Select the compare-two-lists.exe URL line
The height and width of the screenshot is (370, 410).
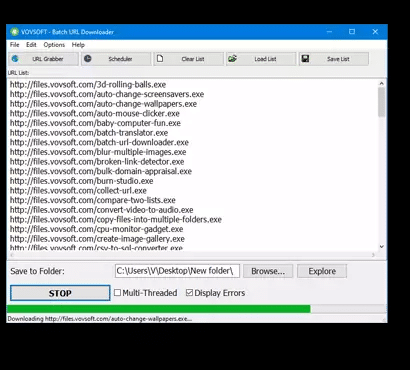[92, 200]
